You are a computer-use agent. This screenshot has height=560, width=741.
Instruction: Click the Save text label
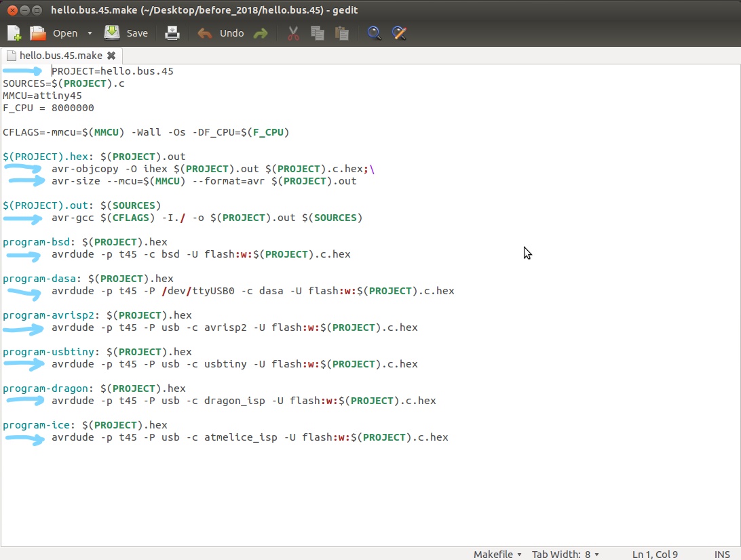(137, 33)
